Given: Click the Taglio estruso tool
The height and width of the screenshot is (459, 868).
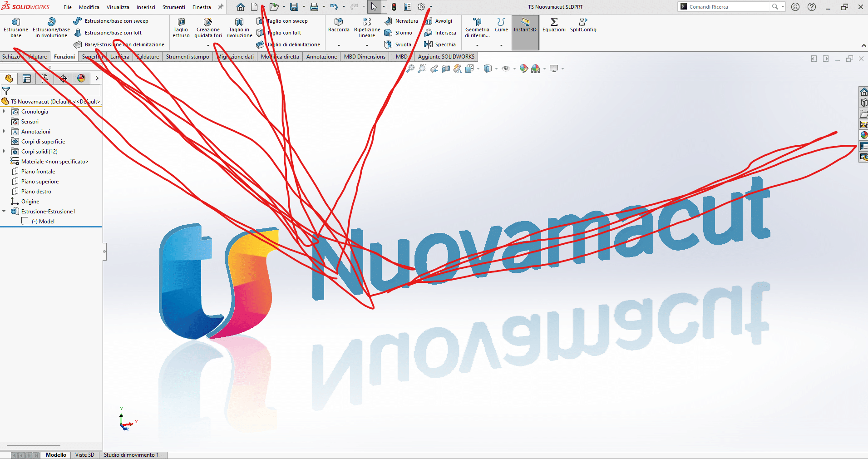Looking at the screenshot, I should click(x=181, y=27).
